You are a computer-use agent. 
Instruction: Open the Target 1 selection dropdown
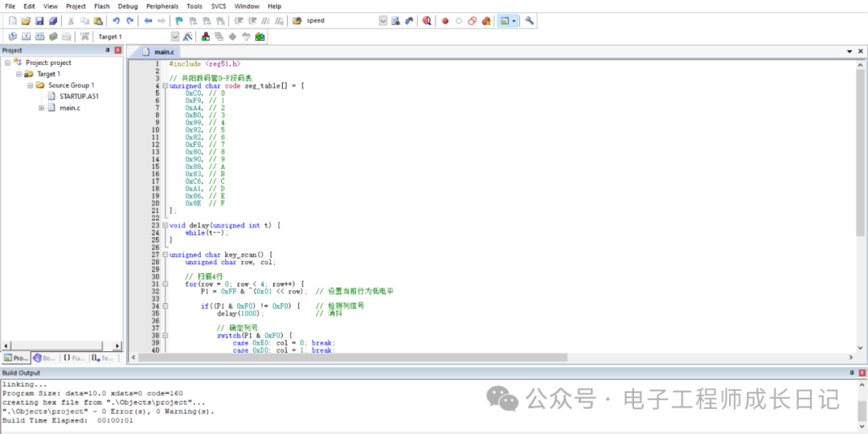[x=175, y=36]
